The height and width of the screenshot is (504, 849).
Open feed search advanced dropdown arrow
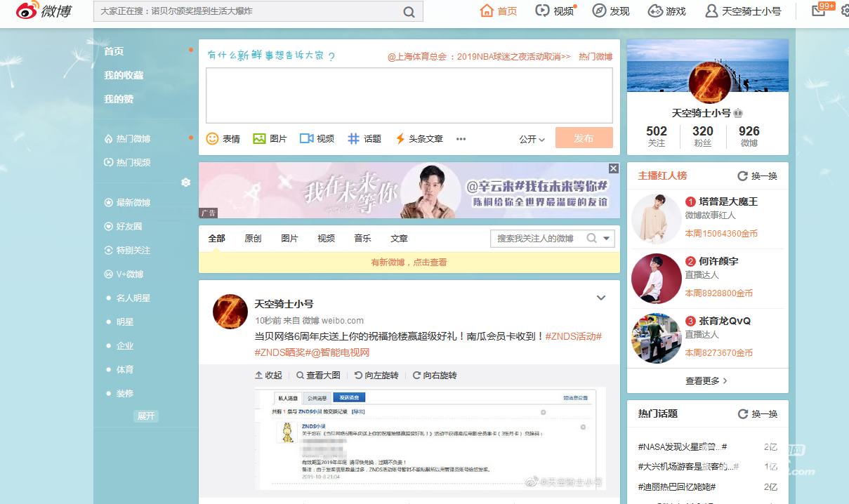(607, 239)
